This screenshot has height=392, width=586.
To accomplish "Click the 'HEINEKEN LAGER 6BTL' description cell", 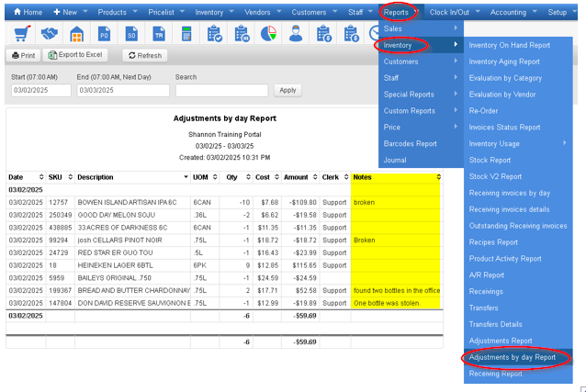I will tap(132, 265).
